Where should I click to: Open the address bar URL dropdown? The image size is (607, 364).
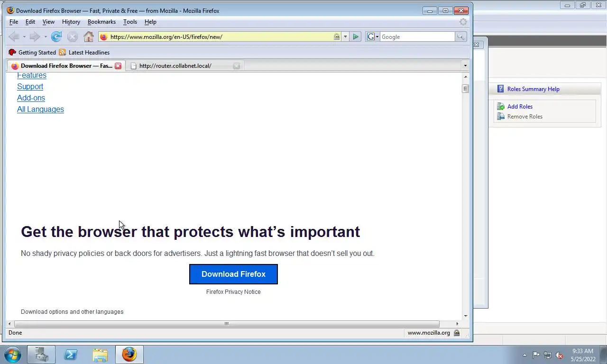[345, 36]
